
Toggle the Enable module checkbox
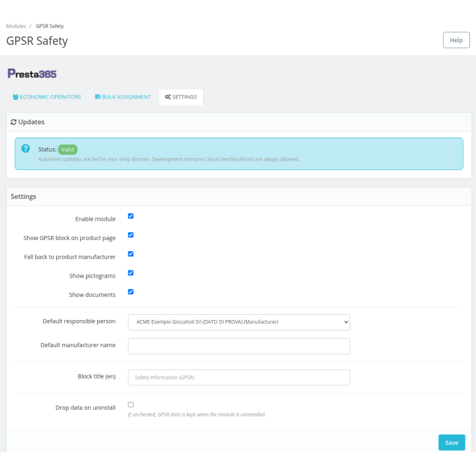(x=131, y=216)
